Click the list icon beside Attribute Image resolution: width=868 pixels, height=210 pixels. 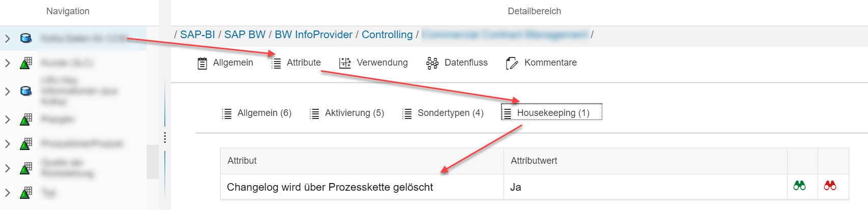click(276, 63)
